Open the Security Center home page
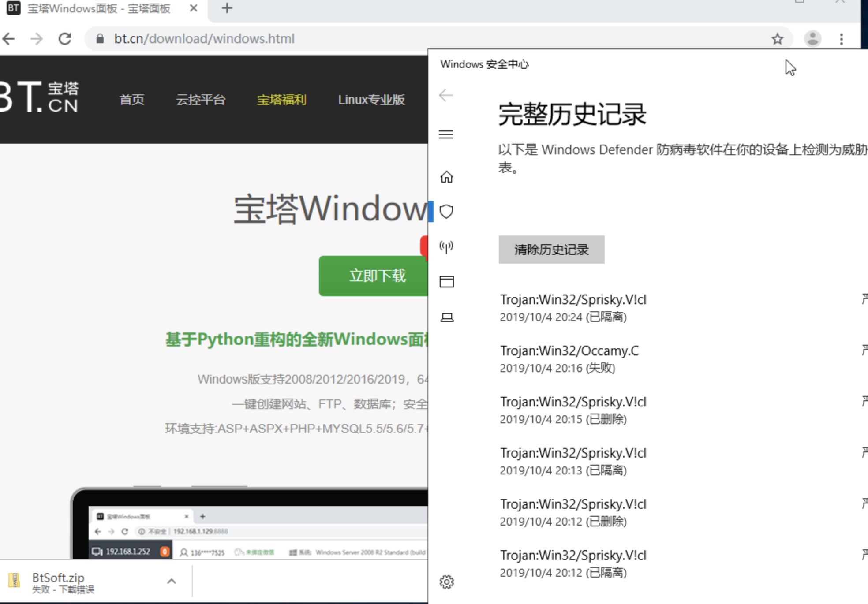The image size is (868, 604). click(447, 177)
